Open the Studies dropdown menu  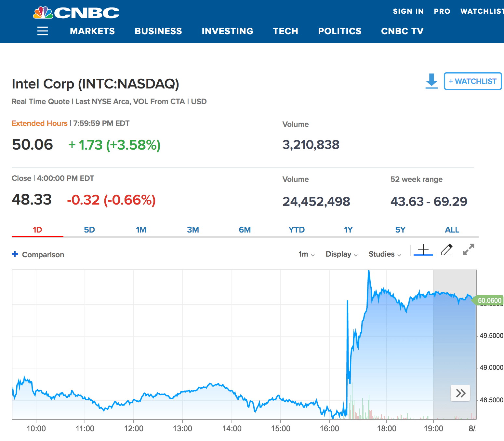385,254
